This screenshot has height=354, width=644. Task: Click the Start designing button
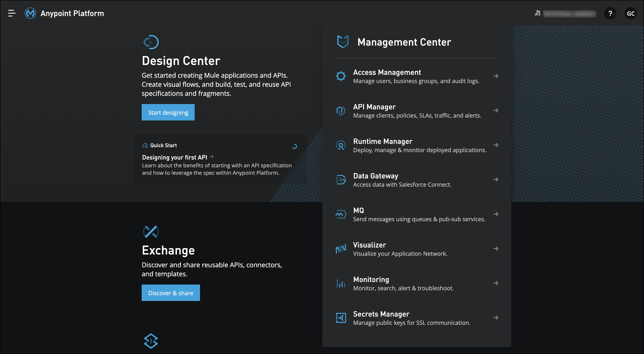pos(168,112)
